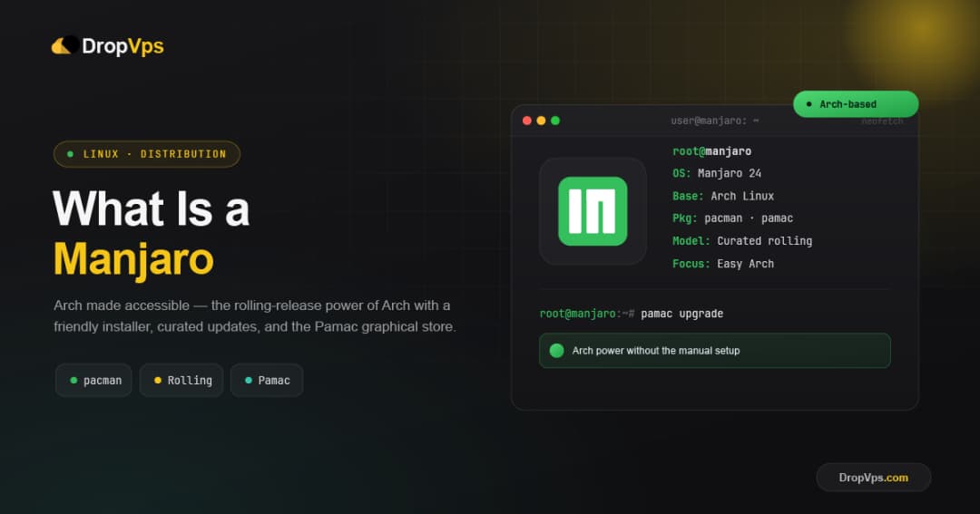
Task: Click the 'root@manjaro' neofetch header line
Action: click(x=712, y=151)
